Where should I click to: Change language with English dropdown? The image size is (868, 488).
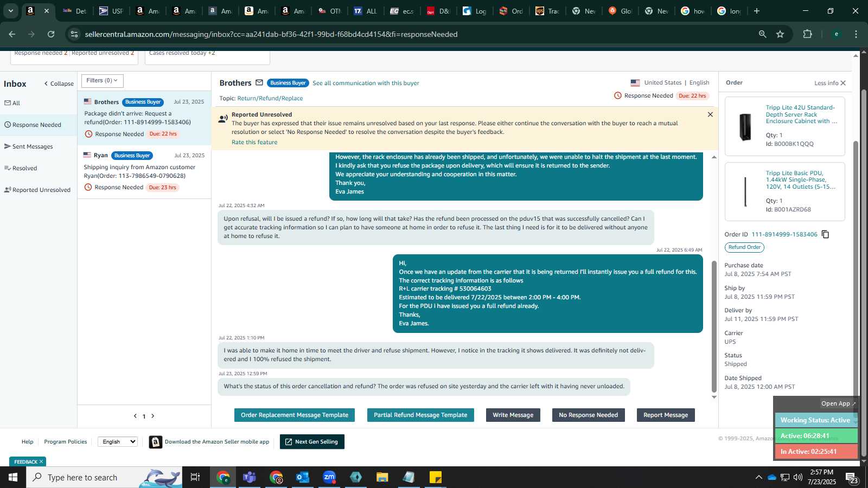coord(118,442)
